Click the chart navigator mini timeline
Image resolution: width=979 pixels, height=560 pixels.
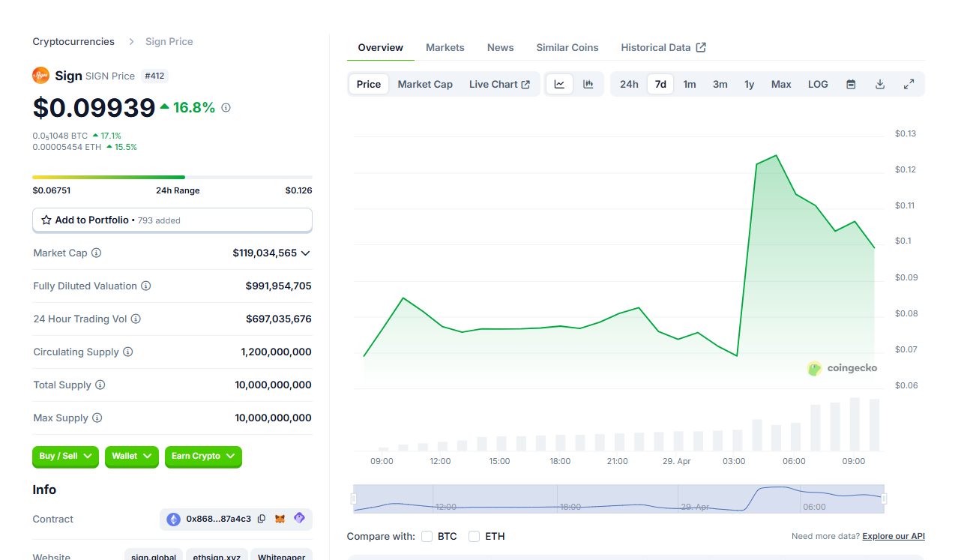(x=619, y=499)
